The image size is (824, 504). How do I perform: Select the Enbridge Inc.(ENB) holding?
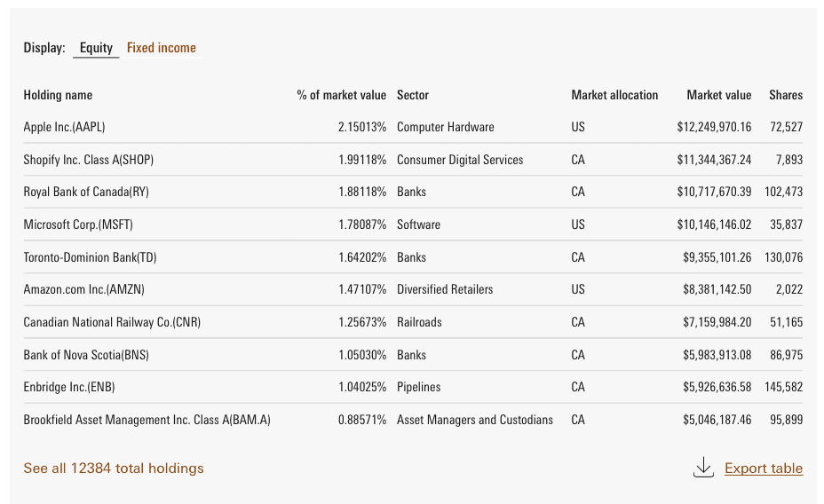click(69, 387)
